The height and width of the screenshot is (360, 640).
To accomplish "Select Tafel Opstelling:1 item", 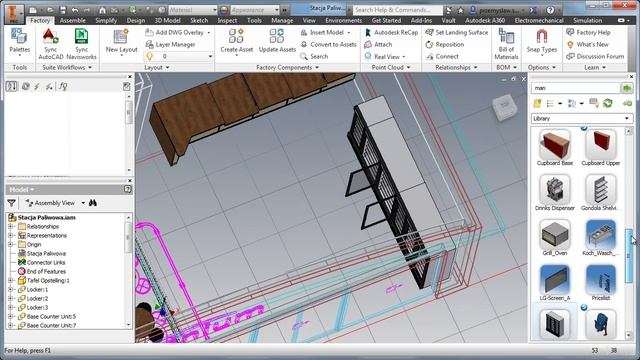I will [48, 280].
